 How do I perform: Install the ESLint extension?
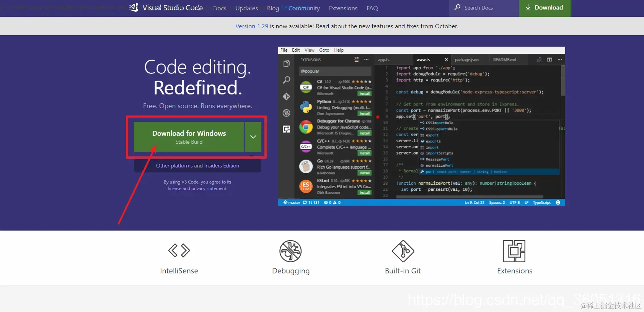tap(364, 193)
